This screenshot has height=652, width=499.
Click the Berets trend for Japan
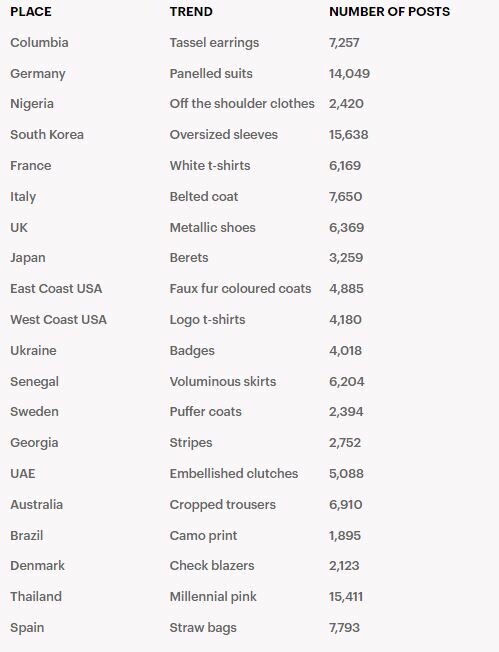(x=189, y=257)
